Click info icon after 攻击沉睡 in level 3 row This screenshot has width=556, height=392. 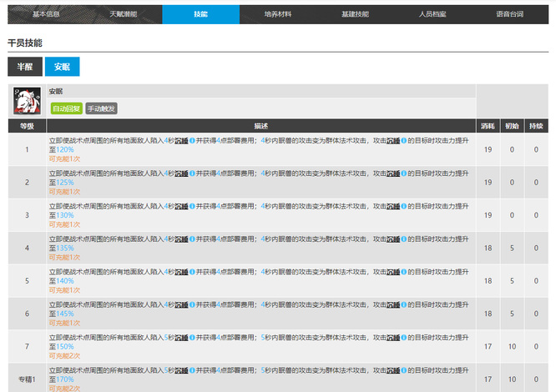[x=403, y=206]
